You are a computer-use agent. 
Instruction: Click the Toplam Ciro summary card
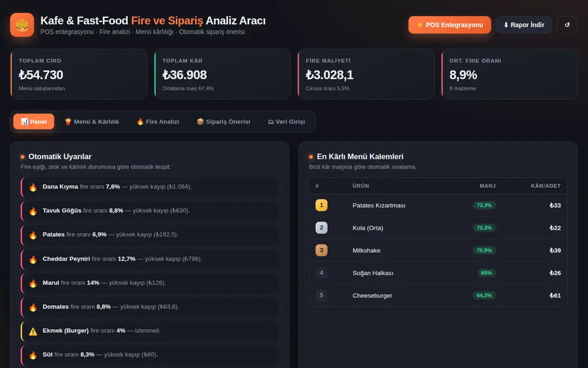click(79, 74)
